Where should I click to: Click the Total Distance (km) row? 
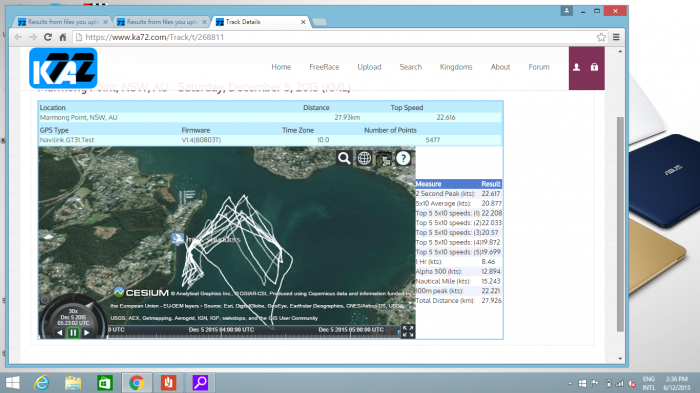pos(458,301)
